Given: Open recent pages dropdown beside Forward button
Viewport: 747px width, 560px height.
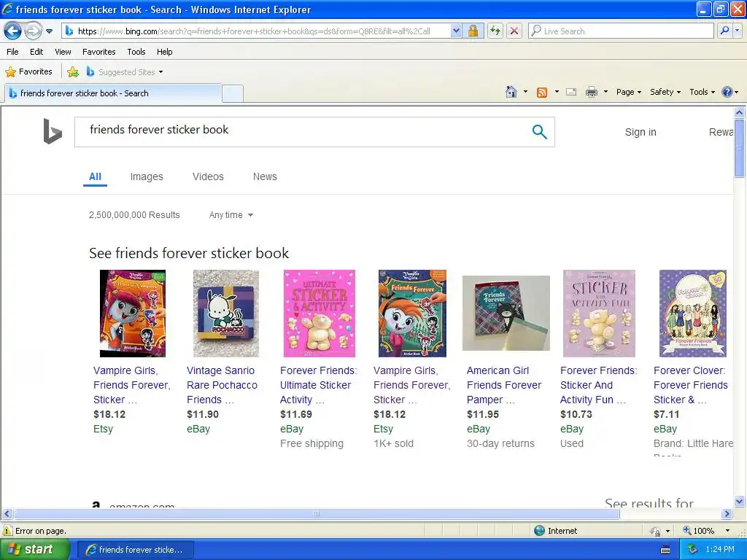Looking at the screenshot, I should pyautogui.click(x=49, y=31).
